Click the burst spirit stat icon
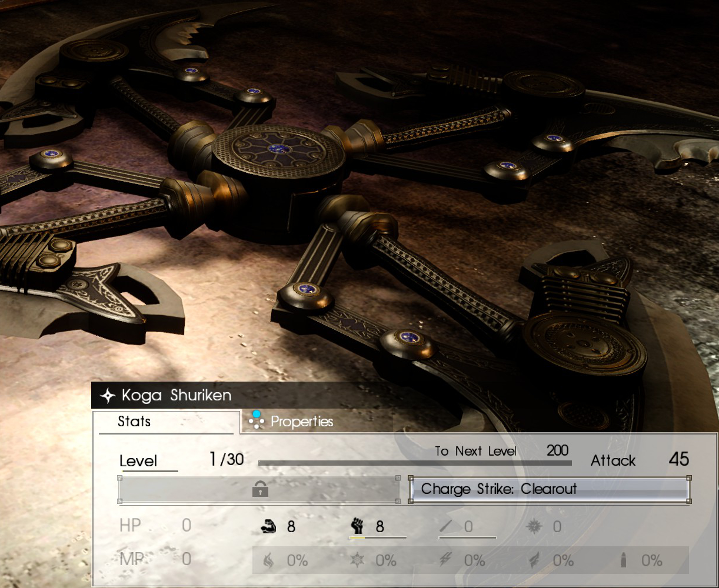Image resolution: width=719 pixels, height=588 pixels. [x=534, y=526]
